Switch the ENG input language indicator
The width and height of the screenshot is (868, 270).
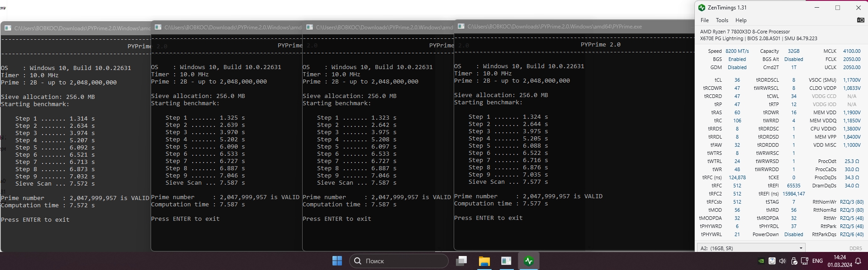(817, 261)
